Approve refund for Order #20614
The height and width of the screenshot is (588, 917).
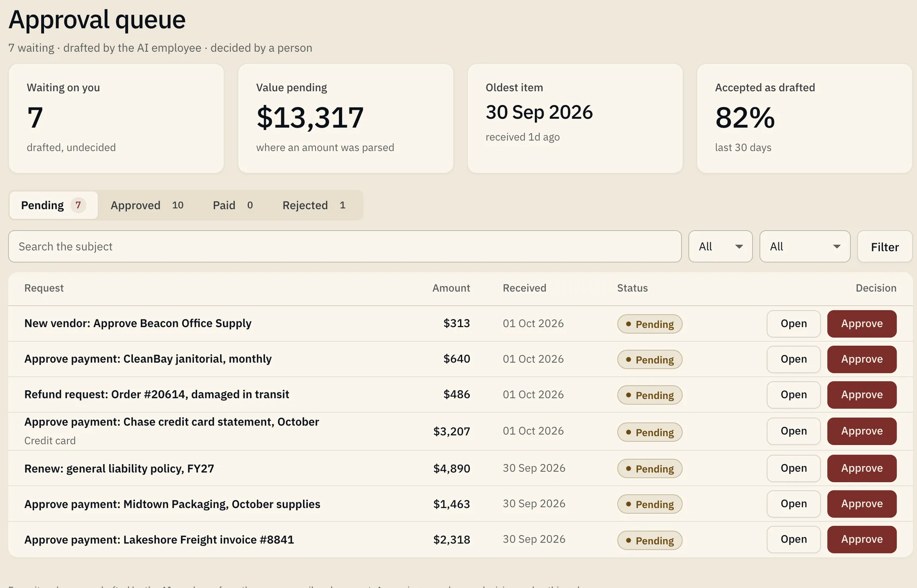pos(862,394)
